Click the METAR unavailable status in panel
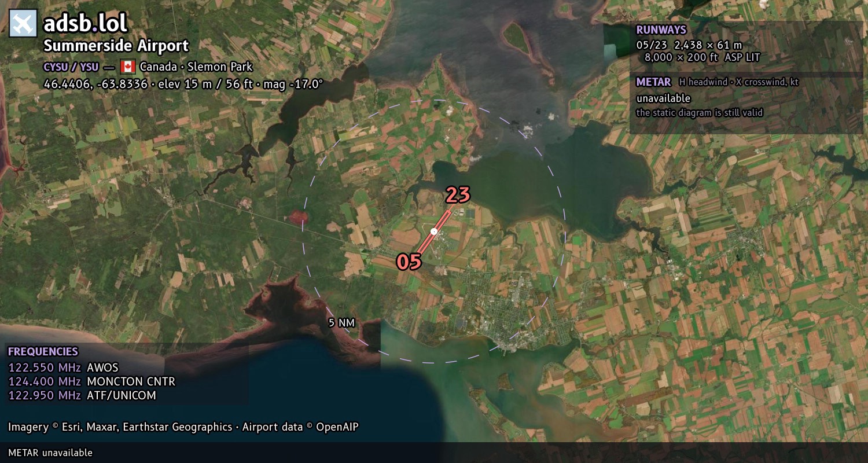 tap(663, 98)
